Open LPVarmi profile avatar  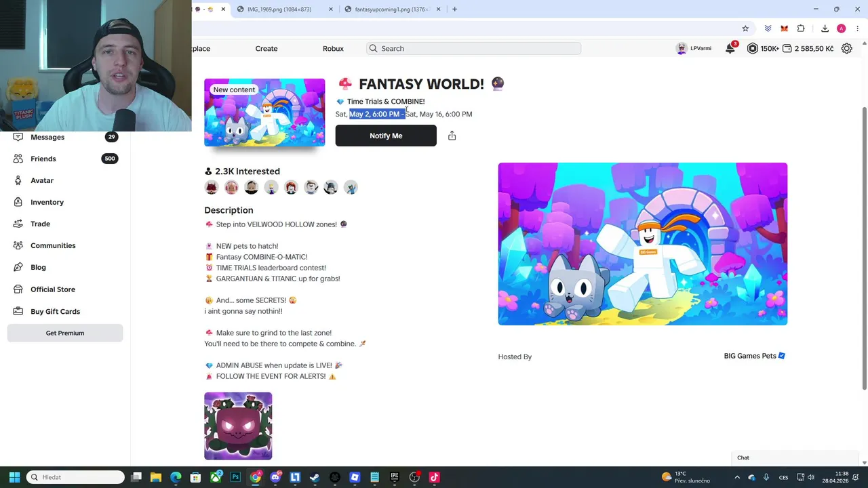pyautogui.click(x=682, y=48)
